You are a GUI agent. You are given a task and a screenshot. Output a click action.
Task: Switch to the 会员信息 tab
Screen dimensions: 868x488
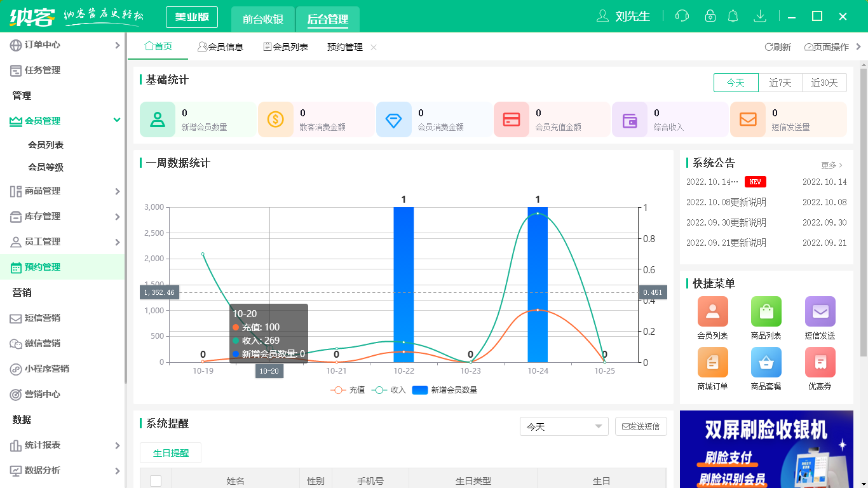(220, 47)
